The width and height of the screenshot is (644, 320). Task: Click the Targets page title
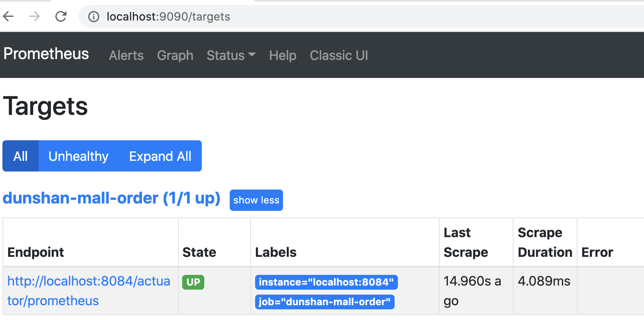pyautogui.click(x=46, y=106)
